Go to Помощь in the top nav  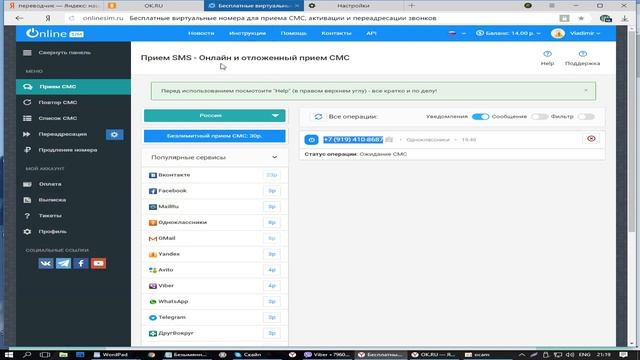[293, 33]
